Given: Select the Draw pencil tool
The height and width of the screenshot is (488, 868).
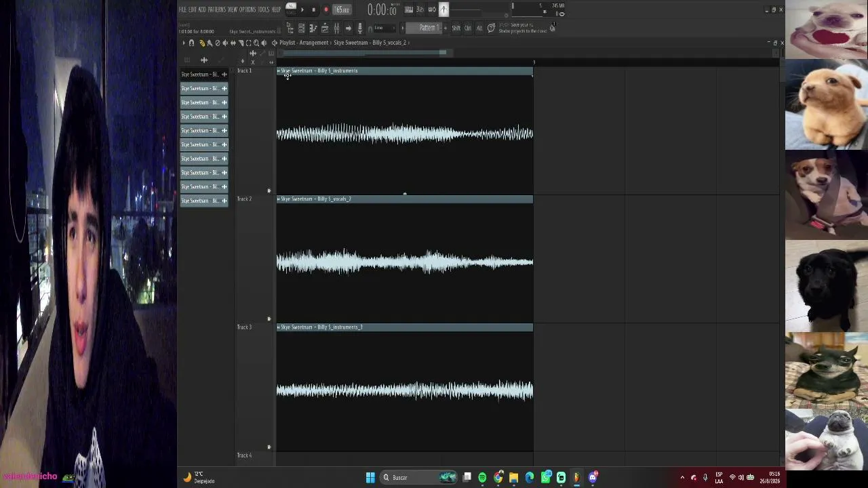Looking at the screenshot, I should coord(201,43).
